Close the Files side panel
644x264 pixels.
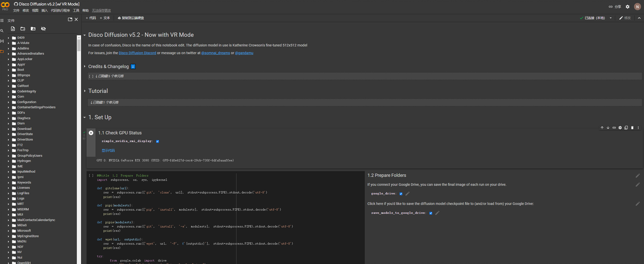(x=76, y=19)
